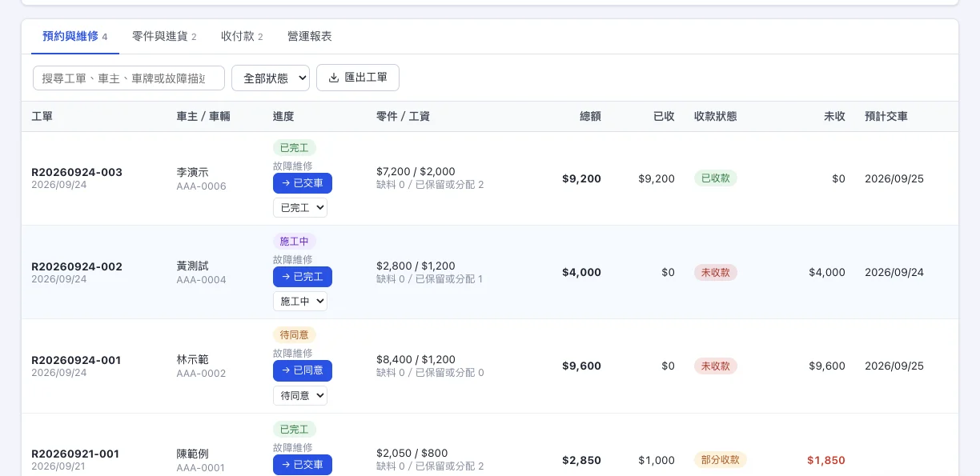Open the 營運報表 tab
This screenshot has width=980, height=476.
click(310, 36)
